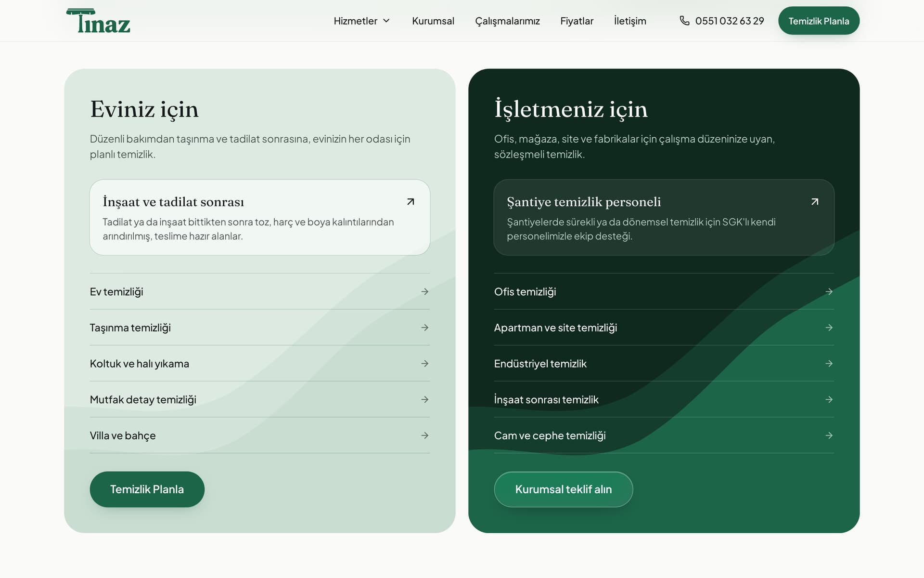
Task: Open the İletişim page
Action: coord(630,21)
